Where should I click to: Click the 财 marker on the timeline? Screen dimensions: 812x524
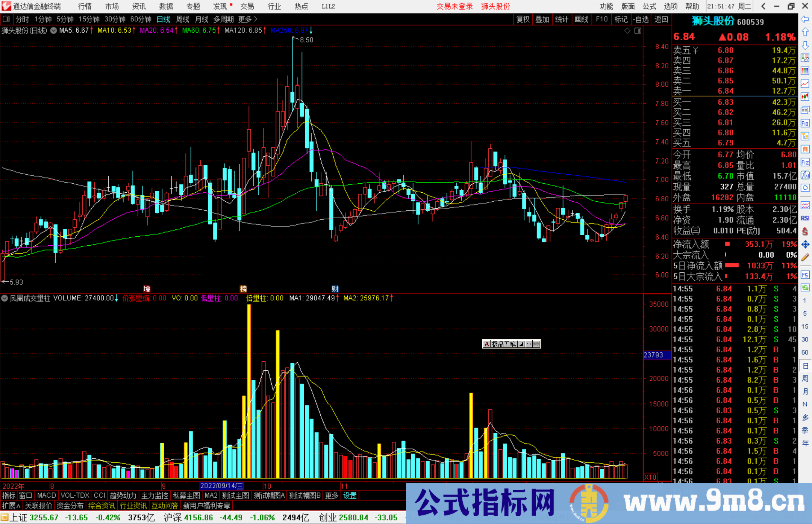(335, 289)
